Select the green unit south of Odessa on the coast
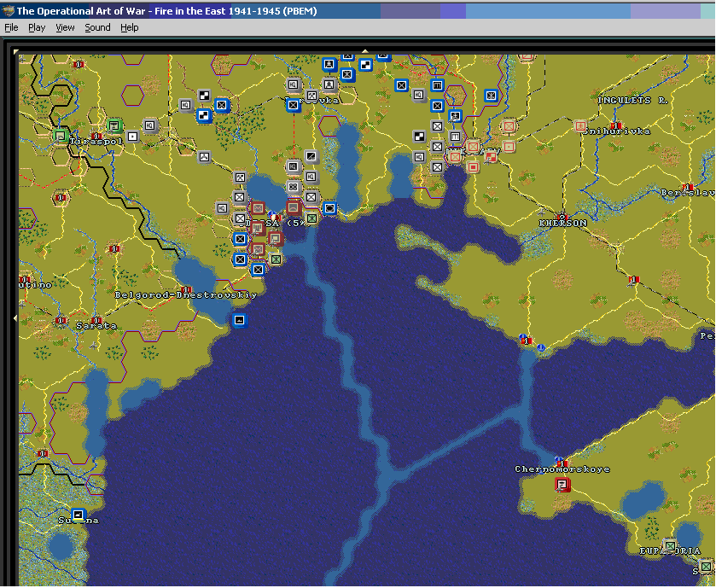 coord(276,259)
